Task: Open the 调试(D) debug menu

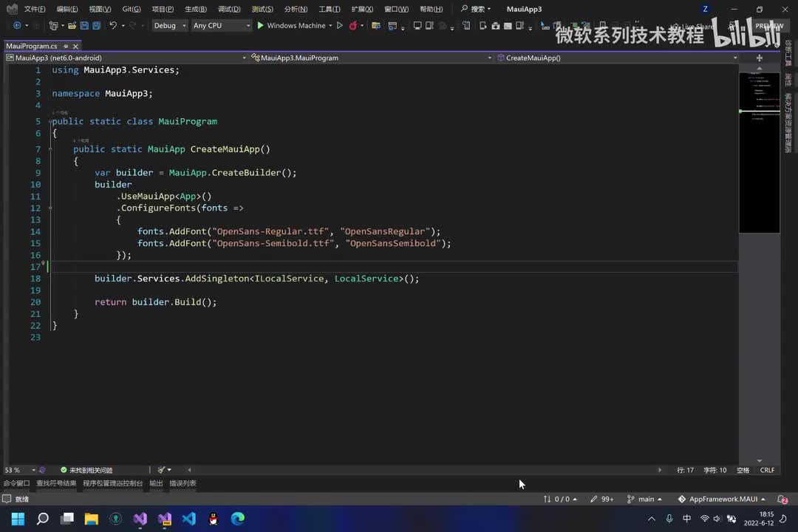Action: point(229,9)
